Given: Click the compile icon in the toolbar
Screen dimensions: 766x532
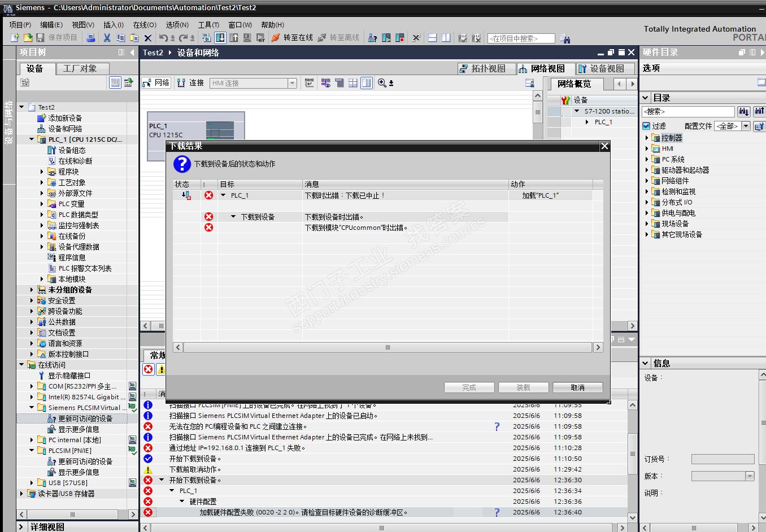Looking at the screenshot, I should point(206,38).
